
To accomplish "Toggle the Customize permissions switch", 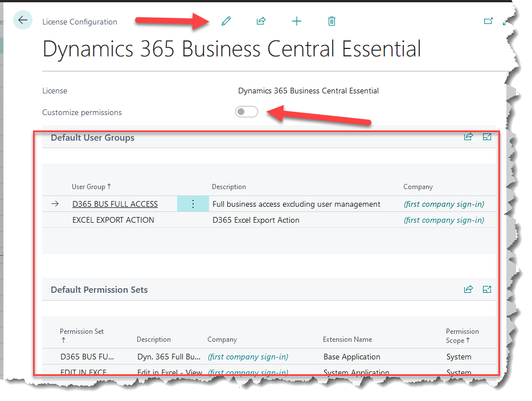I will [x=247, y=112].
